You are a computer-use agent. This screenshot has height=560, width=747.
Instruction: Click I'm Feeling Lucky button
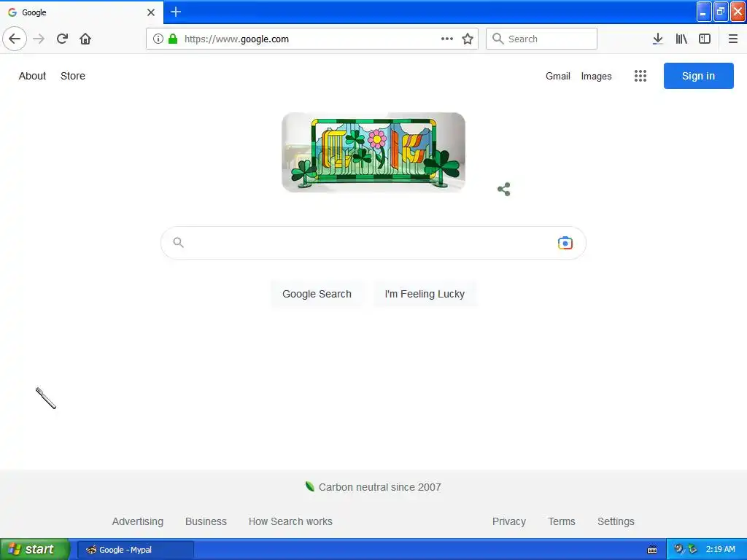[x=425, y=294]
